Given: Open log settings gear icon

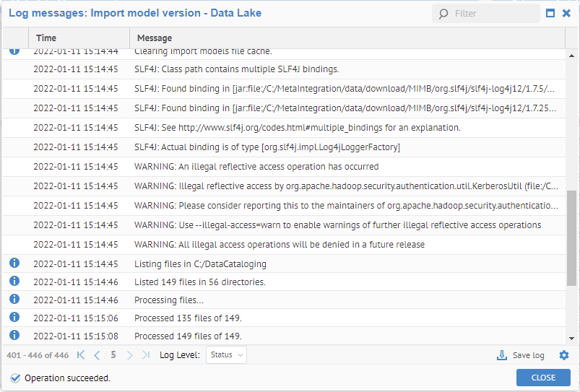Looking at the screenshot, I should pos(564,355).
